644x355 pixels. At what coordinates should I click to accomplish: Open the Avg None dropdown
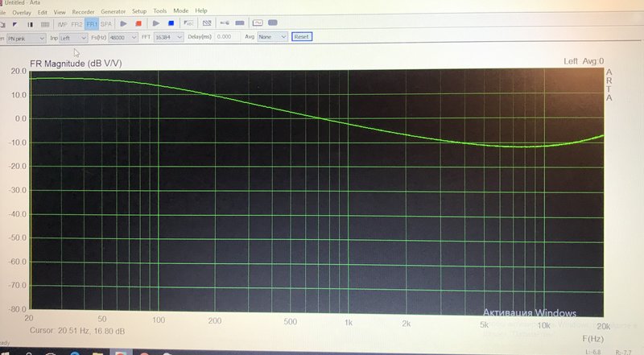point(272,36)
